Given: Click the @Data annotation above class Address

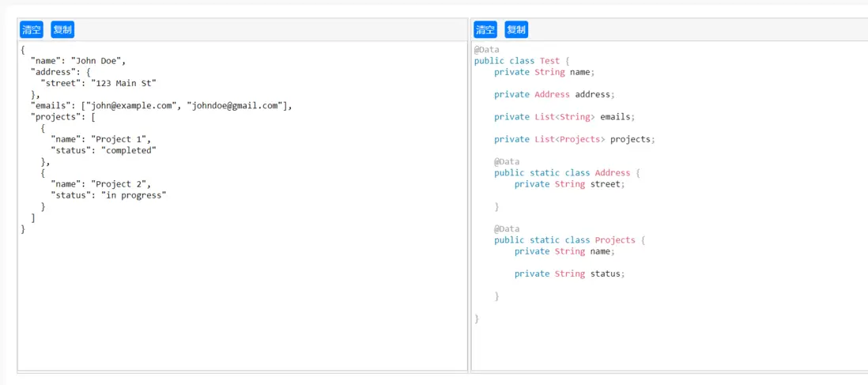Looking at the screenshot, I should [507, 162].
